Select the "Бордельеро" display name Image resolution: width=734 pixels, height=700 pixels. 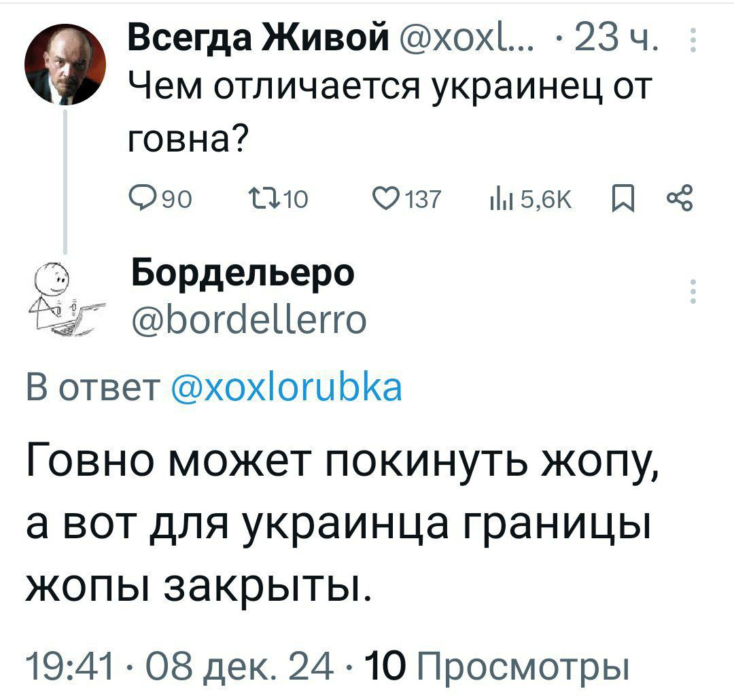click(x=242, y=273)
